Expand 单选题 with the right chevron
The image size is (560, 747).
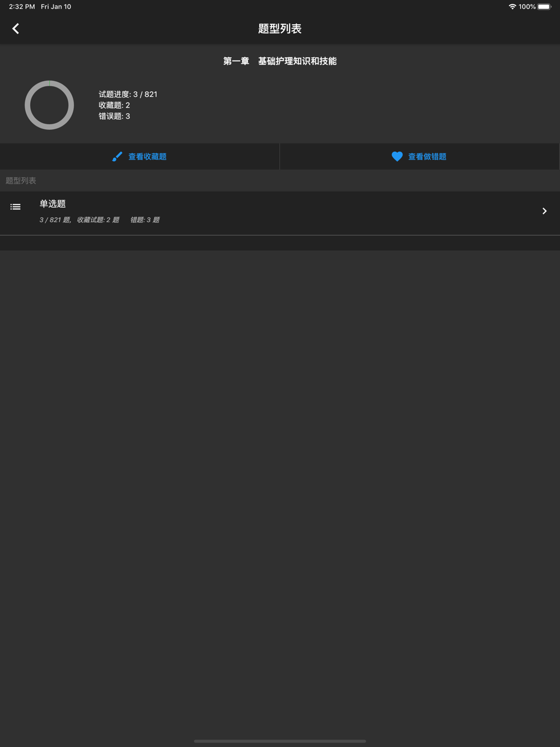pos(544,211)
